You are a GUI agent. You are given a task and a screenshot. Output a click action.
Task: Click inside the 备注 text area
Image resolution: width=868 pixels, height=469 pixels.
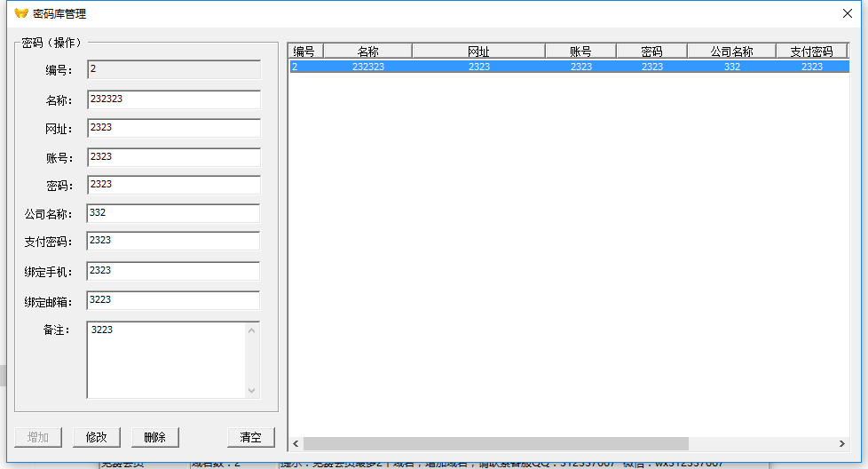[165, 360]
